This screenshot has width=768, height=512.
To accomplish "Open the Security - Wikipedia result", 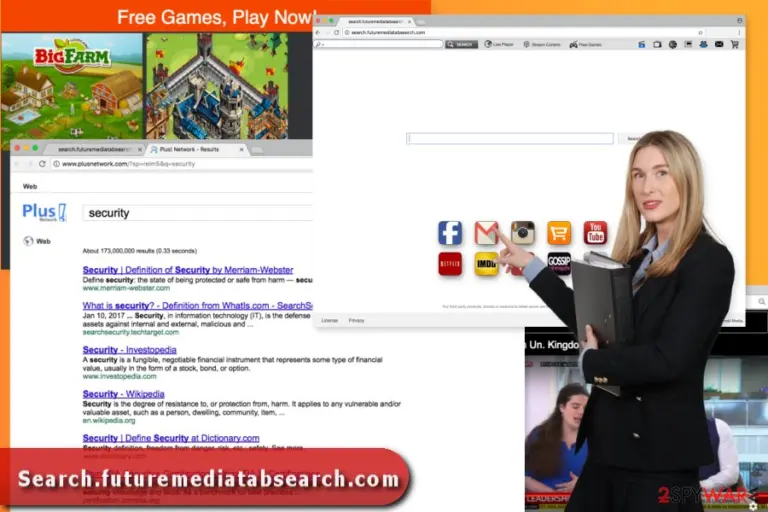I will tap(123, 394).
